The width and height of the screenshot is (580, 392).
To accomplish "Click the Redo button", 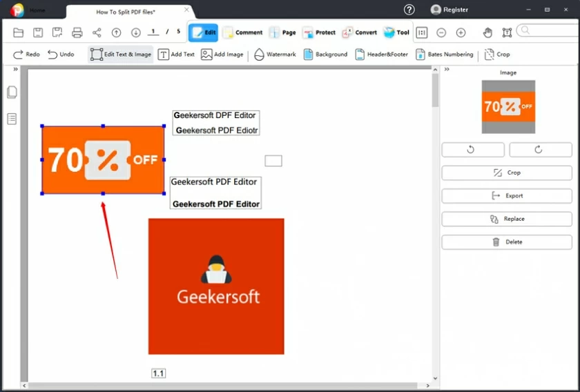I will [26, 55].
